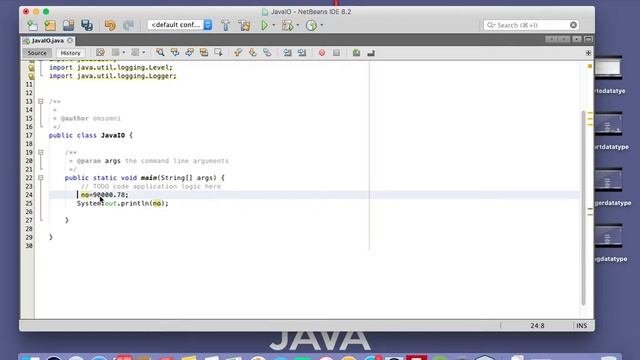Toggle Rectangular Selection mode
This screenshot has height=360, width=640.
[x=218, y=53]
